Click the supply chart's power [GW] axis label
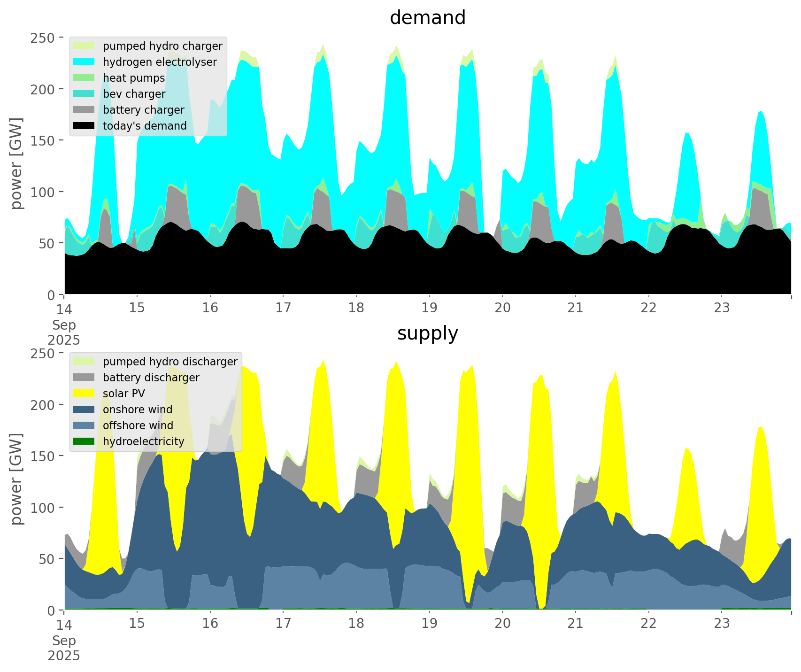The image size is (801, 672). [x=16, y=479]
